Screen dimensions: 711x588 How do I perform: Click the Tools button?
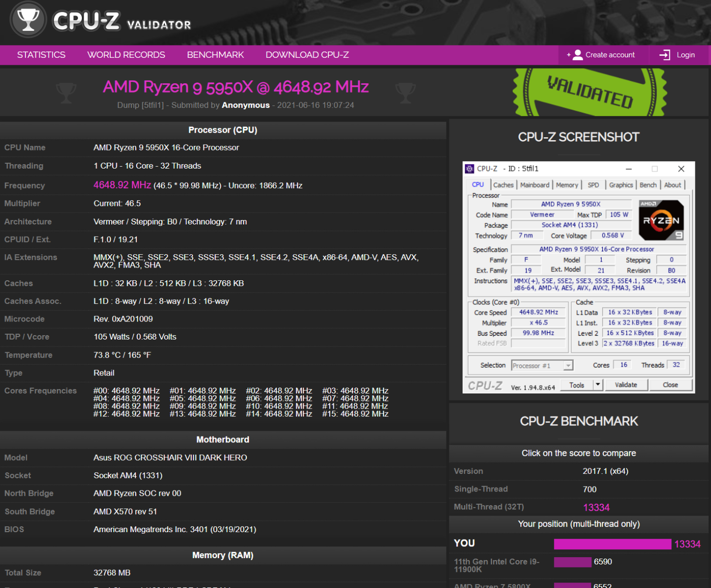577,385
